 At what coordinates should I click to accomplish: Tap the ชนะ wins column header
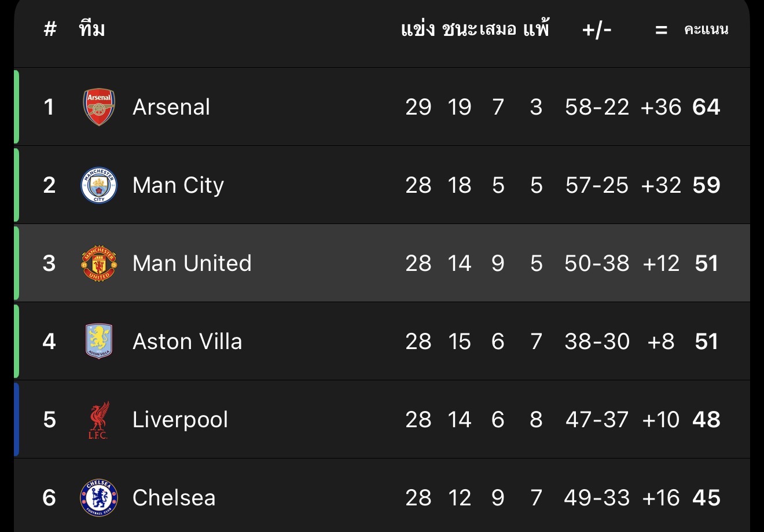[460, 29]
